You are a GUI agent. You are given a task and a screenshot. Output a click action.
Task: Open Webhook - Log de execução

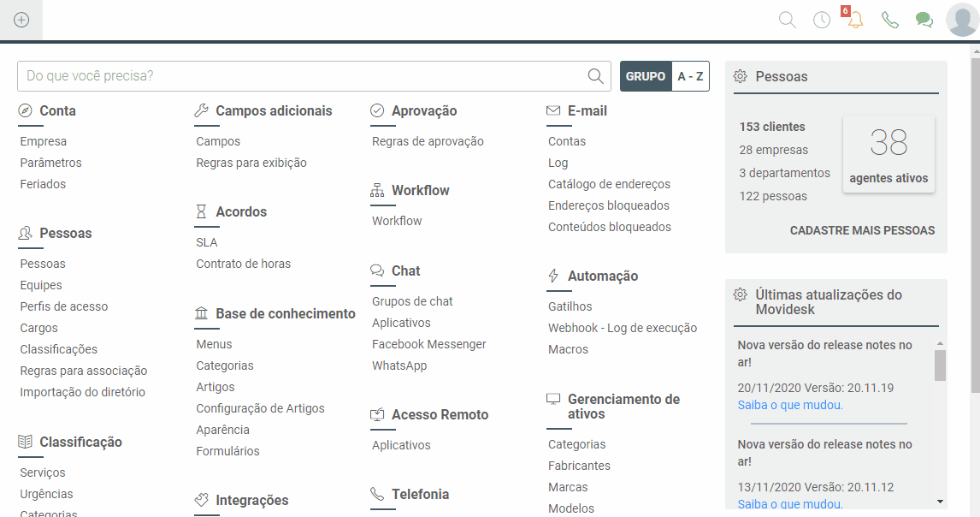[x=623, y=328]
